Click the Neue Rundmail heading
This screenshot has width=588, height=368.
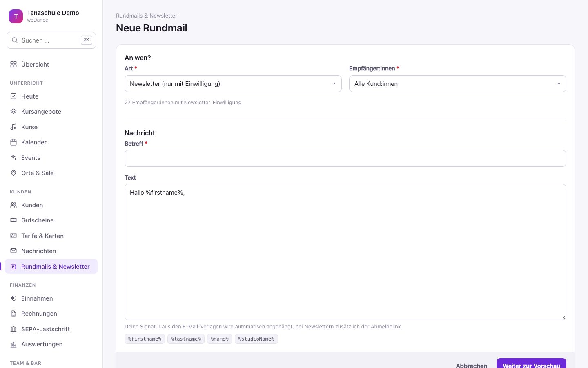151,28
